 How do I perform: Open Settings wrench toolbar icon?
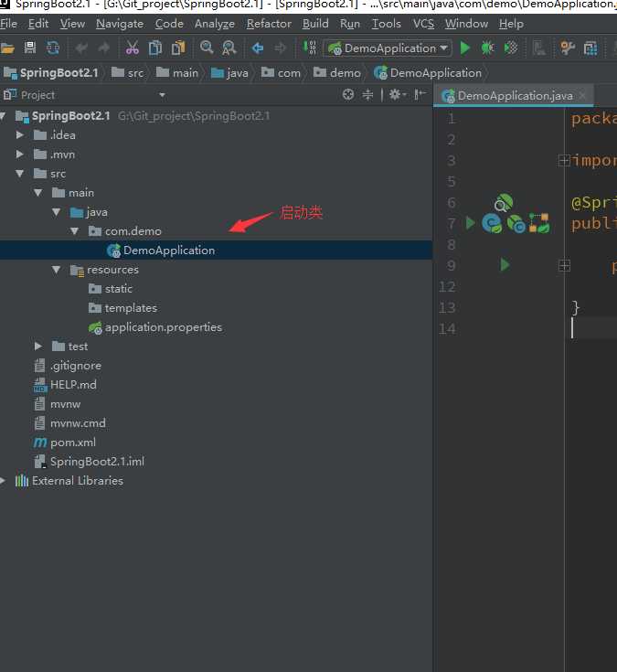568,48
